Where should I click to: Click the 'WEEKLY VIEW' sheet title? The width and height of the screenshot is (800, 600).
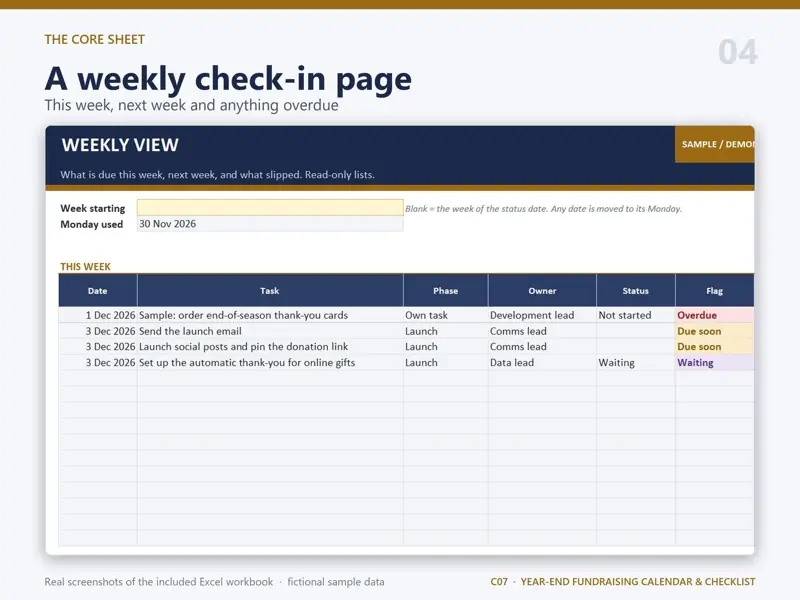tap(120, 145)
